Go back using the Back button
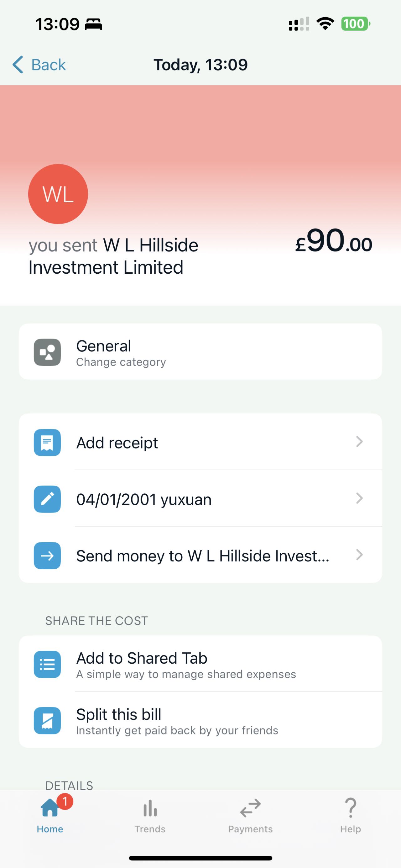 click(x=39, y=64)
